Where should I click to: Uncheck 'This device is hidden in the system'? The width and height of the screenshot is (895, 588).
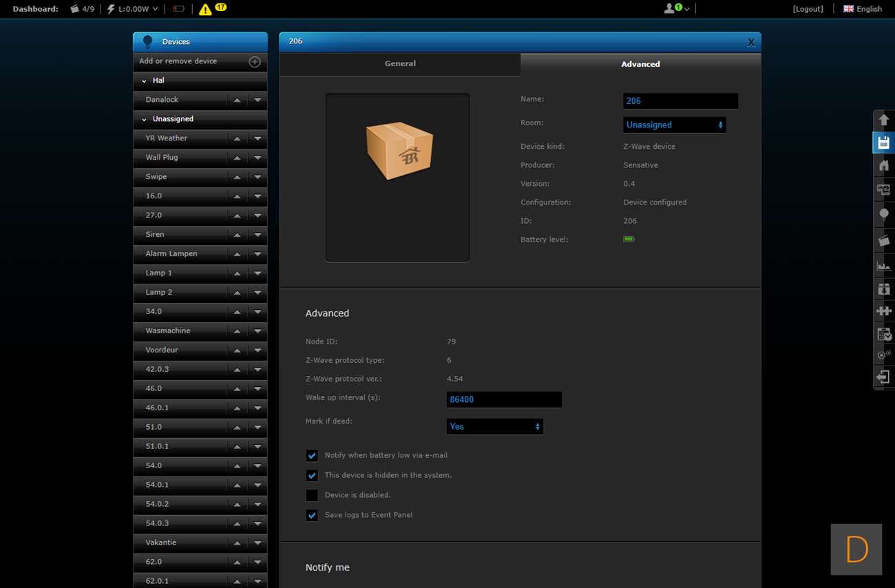point(312,476)
